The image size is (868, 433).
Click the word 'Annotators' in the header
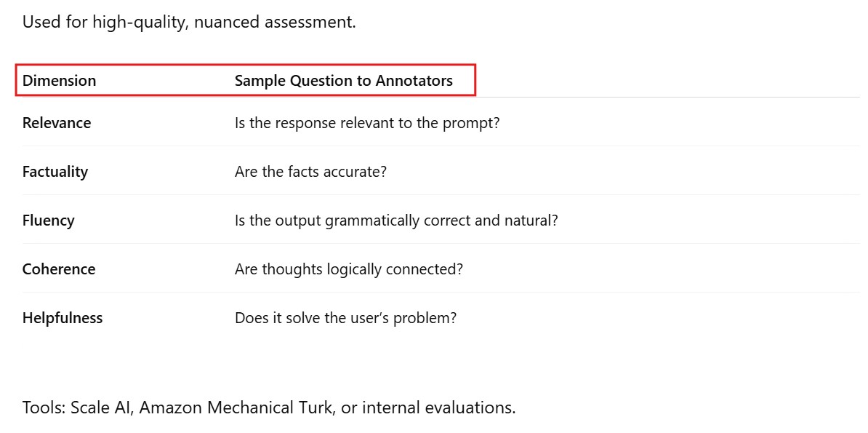pyautogui.click(x=414, y=81)
